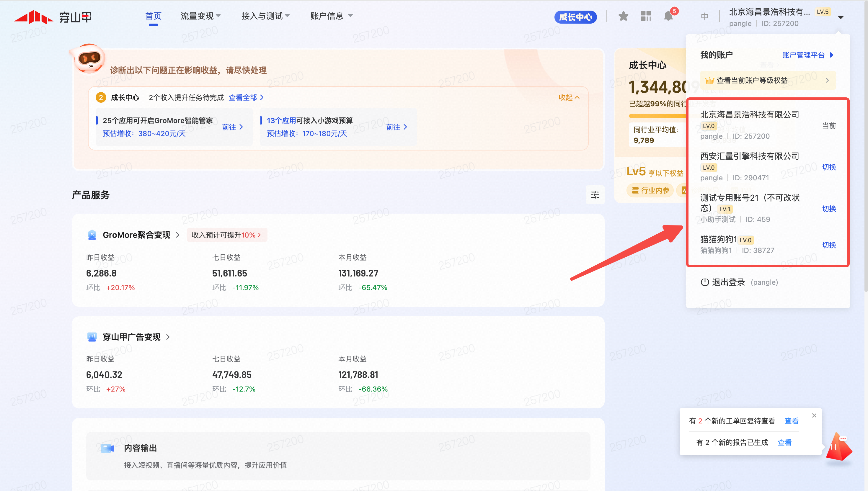Go to the 首页 tab
868x491 pixels.
click(153, 16)
